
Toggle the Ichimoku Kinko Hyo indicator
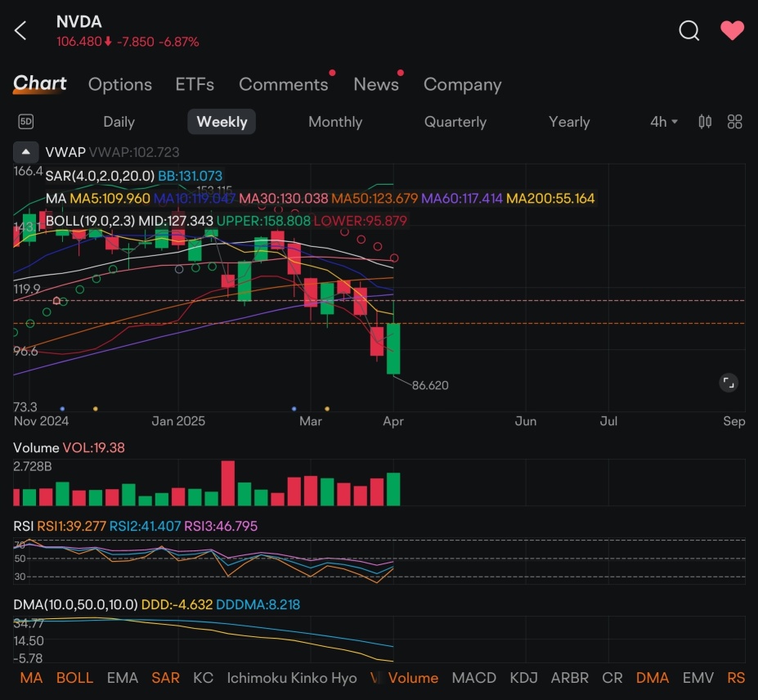tap(292, 678)
